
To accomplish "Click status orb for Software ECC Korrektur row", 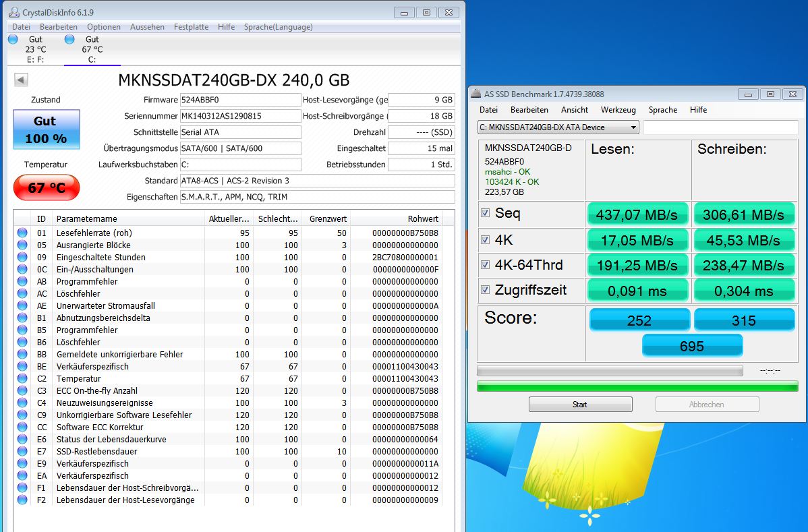I will pyautogui.click(x=22, y=427).
